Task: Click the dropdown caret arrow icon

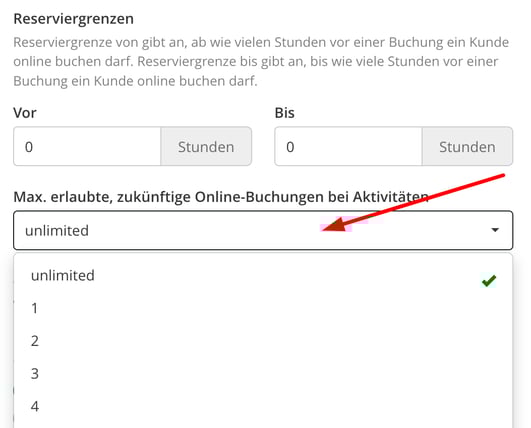Action: tap(495, 230)
